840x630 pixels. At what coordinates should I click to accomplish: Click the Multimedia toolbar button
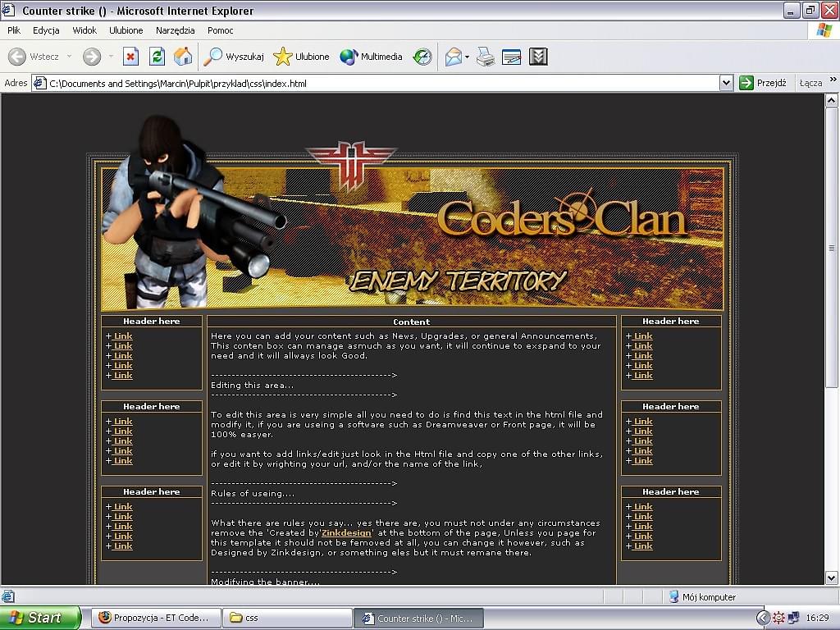point(372,57)
